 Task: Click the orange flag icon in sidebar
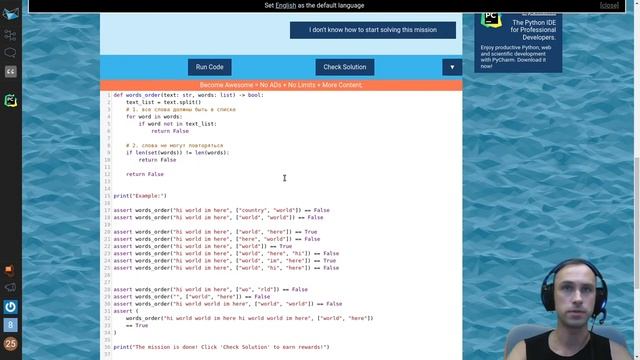click(x=9, y=269)
